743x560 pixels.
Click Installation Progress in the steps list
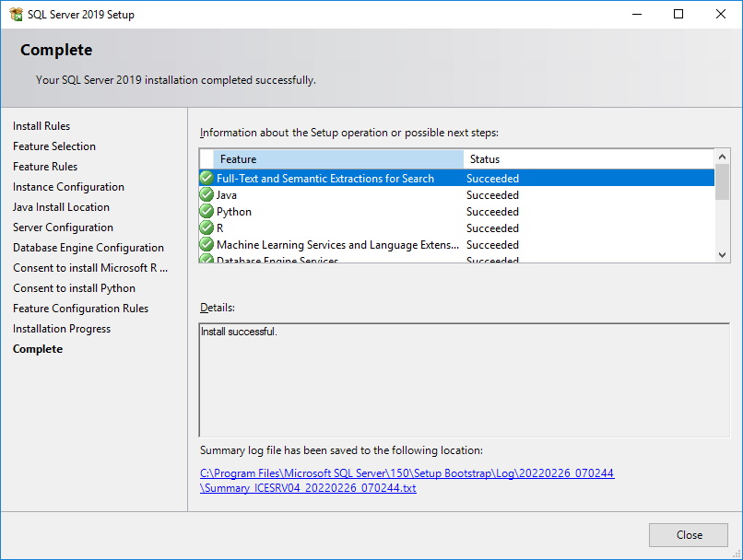62,329
